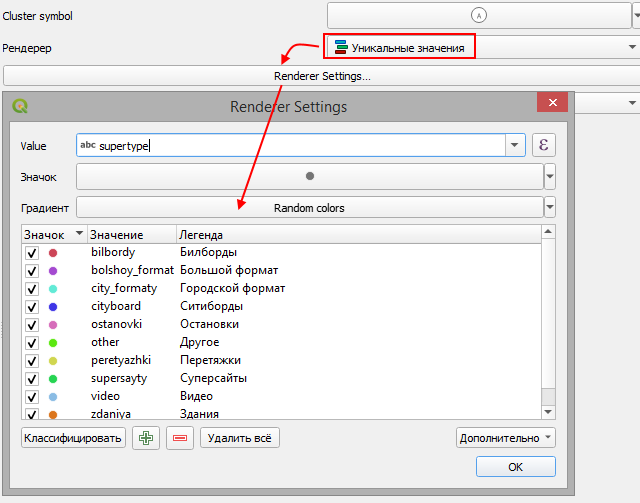
Task: Click the cluster symbol preview button
Action: coord(478,16)
